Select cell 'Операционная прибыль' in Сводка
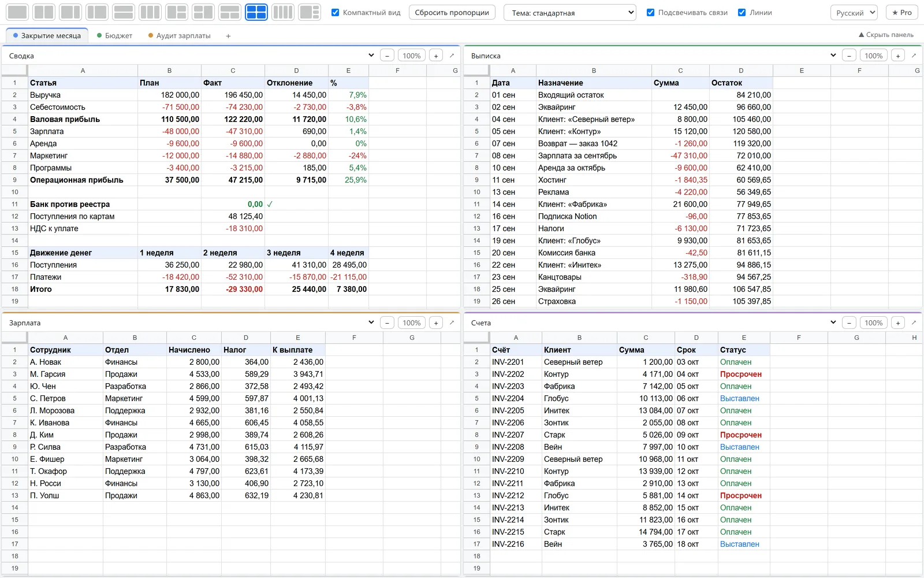The width and height of the screenshot is (924, 578). click(83, 180)
